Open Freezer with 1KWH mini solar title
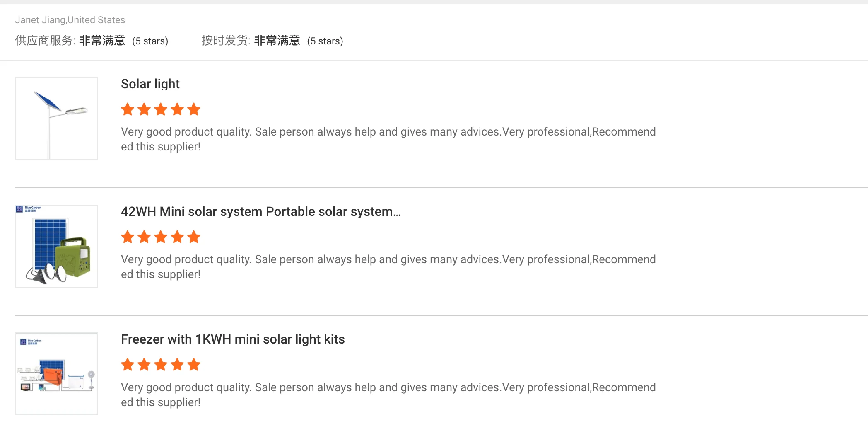The height and width of the screenshot is (431, 868). 233,339
